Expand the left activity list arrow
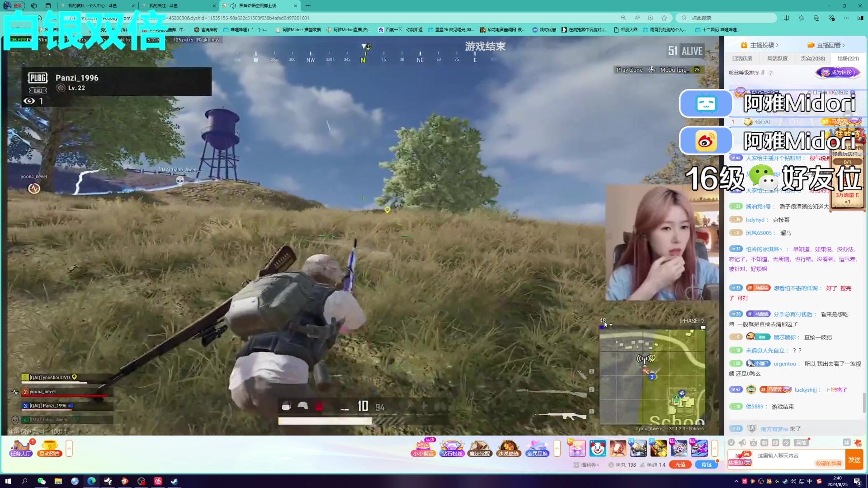Screen dimensions: 868x488 (69, 448)
